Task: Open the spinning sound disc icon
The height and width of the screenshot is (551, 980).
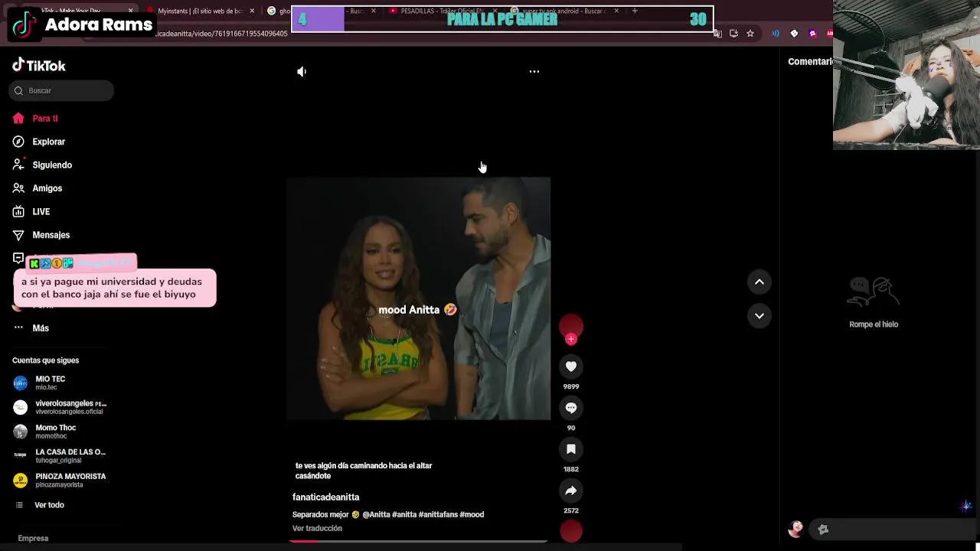Action: click(x=571, y=531)
